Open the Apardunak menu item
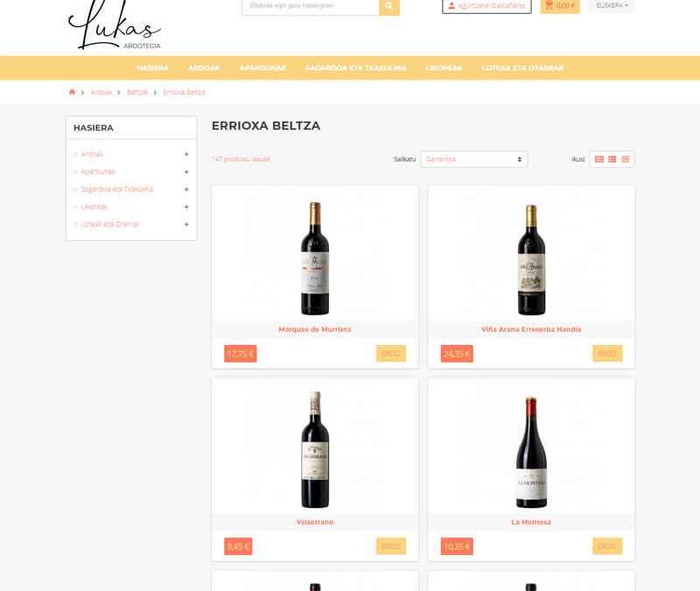 click(x=262, y=68)
